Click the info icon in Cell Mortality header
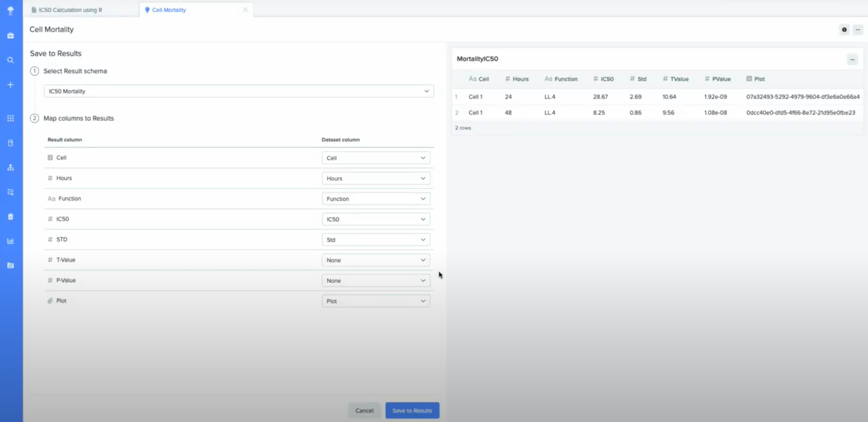 coord(844,30)
